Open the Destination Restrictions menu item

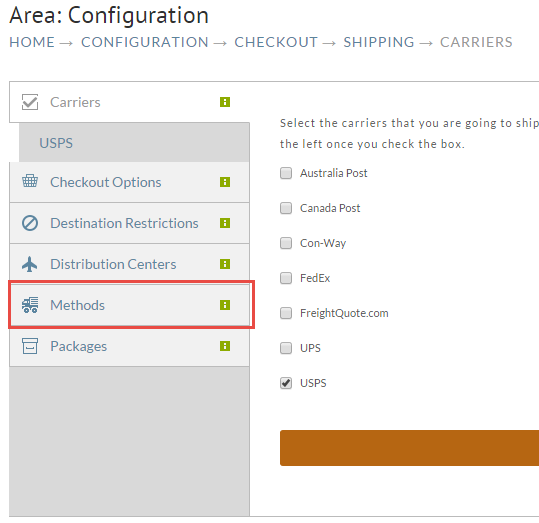[x=129, y=223]
